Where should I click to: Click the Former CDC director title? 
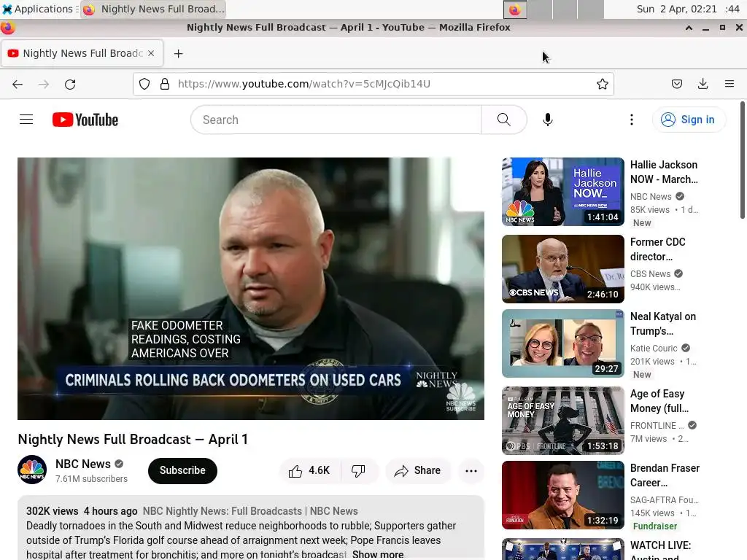point(657,249)
